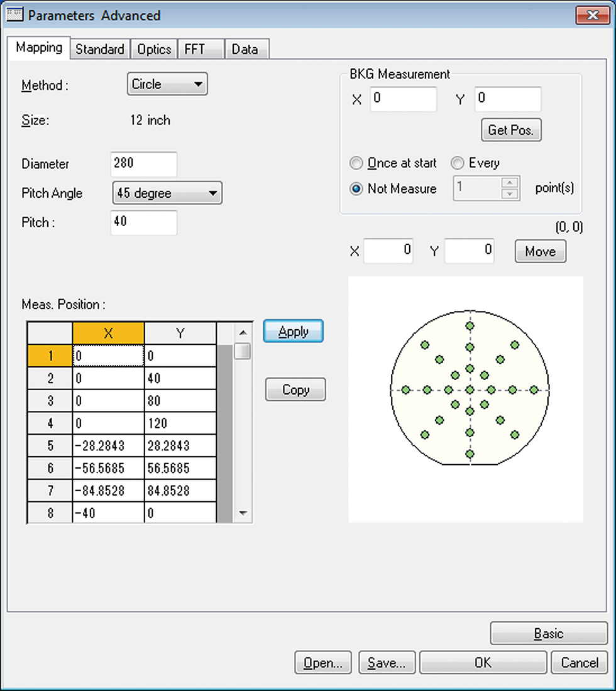Choose the Not Measure option
The height and width of the screenshot is (691, 616).
356,188
